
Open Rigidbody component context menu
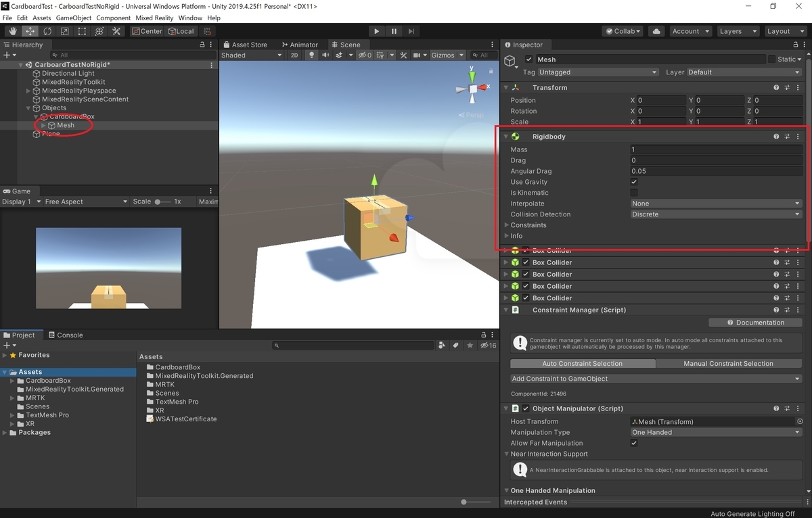798,137
